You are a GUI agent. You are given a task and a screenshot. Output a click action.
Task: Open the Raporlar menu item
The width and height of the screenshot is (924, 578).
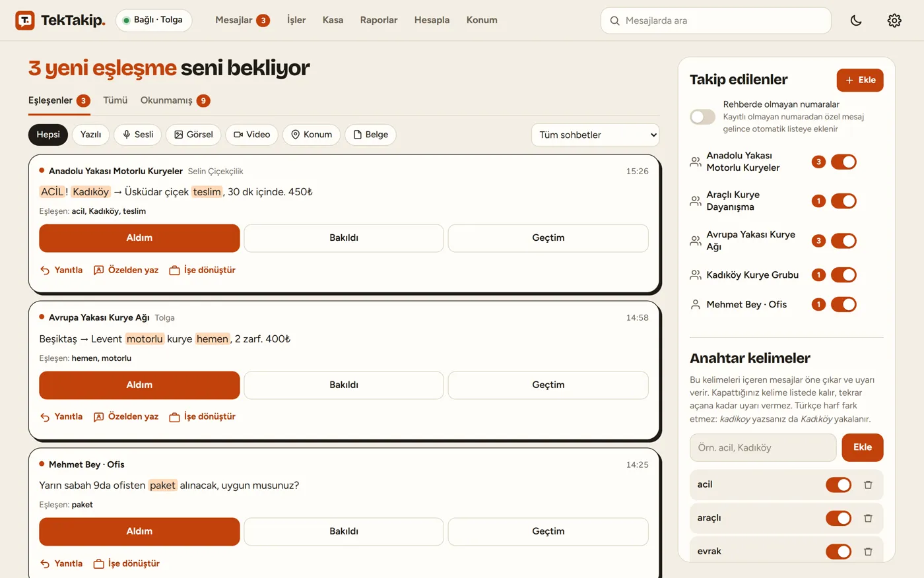[x=379, y=20]
